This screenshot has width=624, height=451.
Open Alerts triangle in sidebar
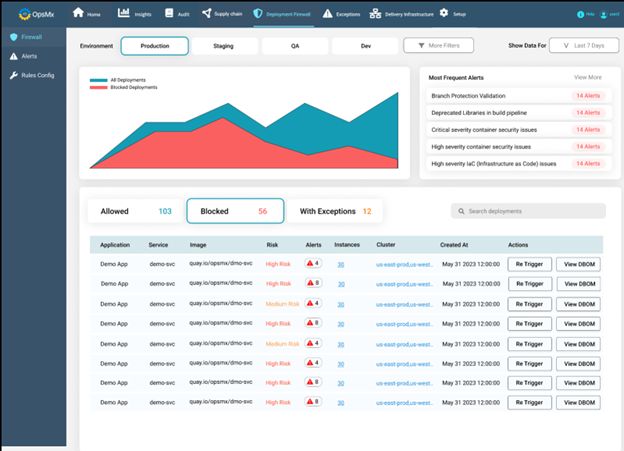point(14,56)
